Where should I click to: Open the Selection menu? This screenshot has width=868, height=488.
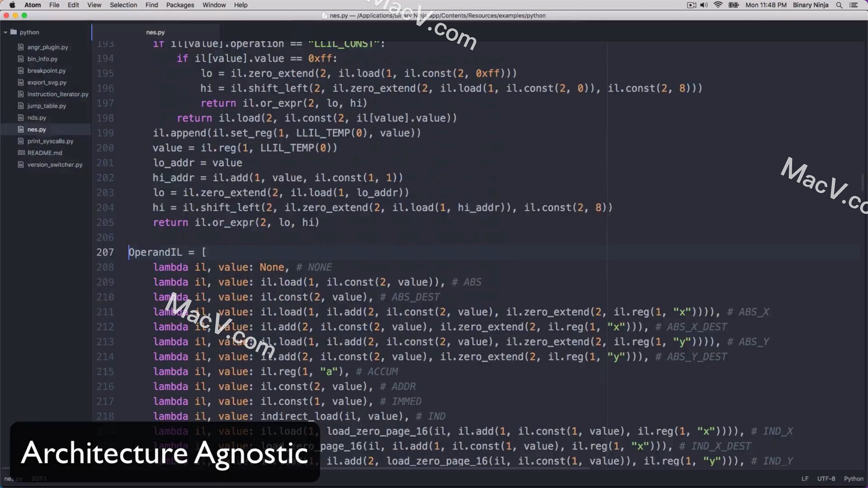click(123, 5)
